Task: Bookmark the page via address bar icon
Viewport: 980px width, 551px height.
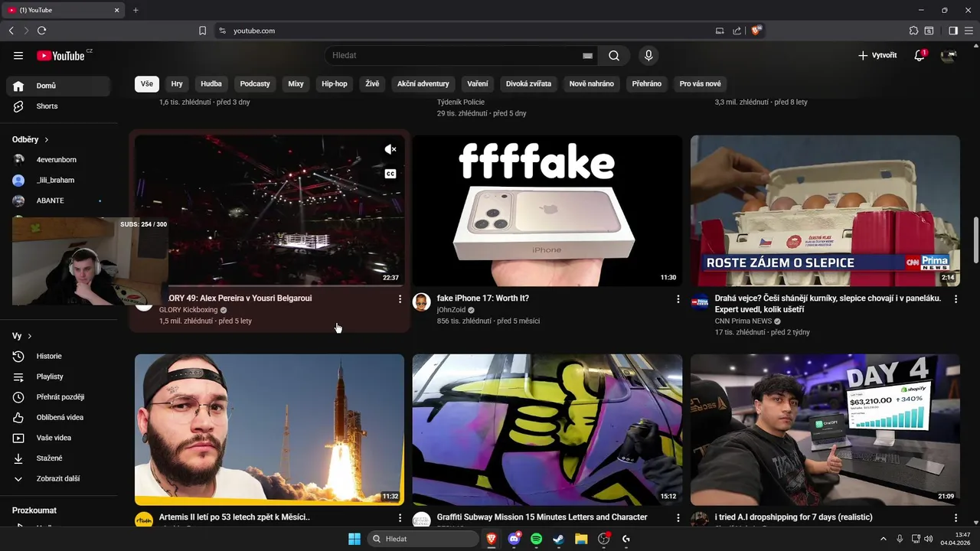Action: [202, 31]
